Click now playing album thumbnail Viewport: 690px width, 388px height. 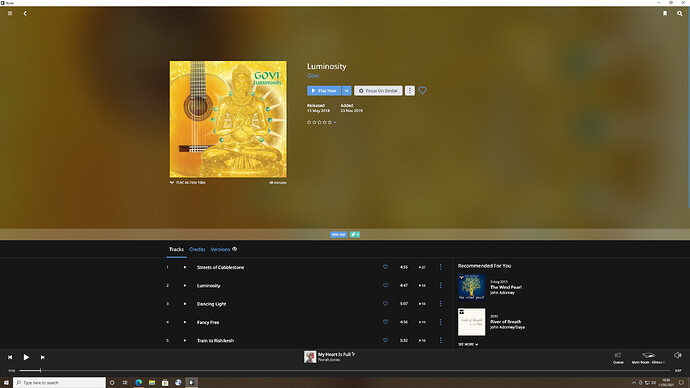tap(310, 357)
